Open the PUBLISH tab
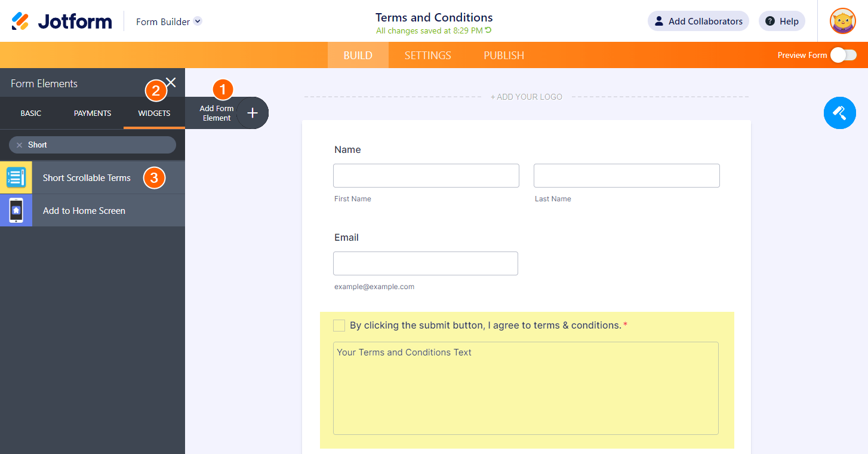The image size is (868, 454). pos(504,56)
